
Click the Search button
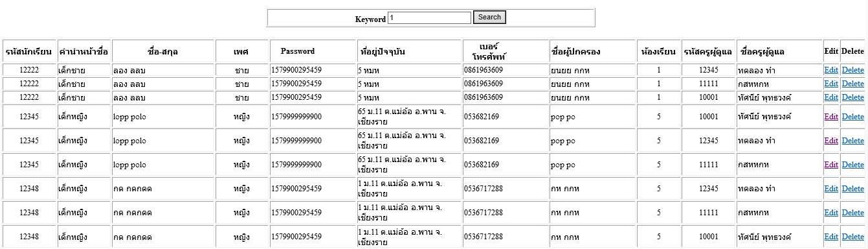(489, 18)
